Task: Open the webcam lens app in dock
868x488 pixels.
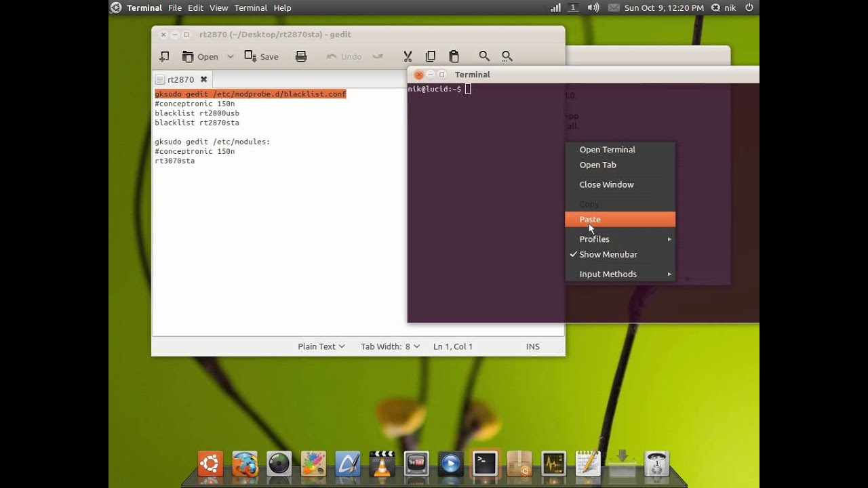Action: pos(279,464)
